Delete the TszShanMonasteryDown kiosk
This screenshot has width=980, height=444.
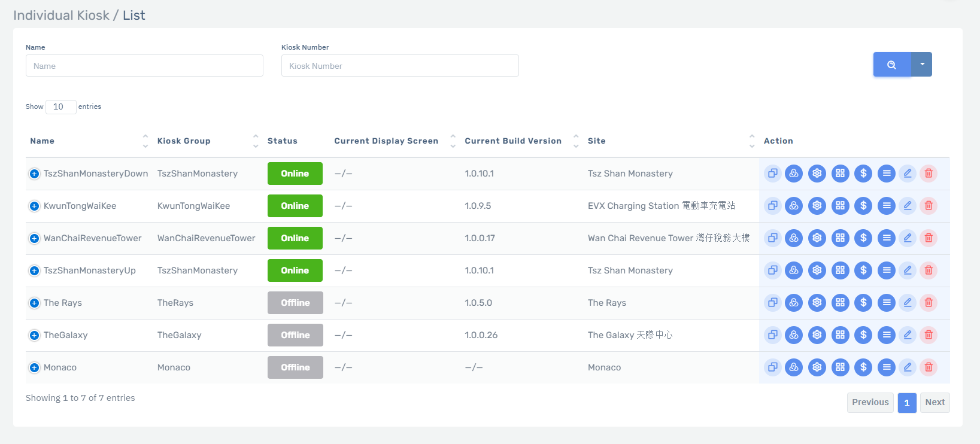click(x=929, y=174)
